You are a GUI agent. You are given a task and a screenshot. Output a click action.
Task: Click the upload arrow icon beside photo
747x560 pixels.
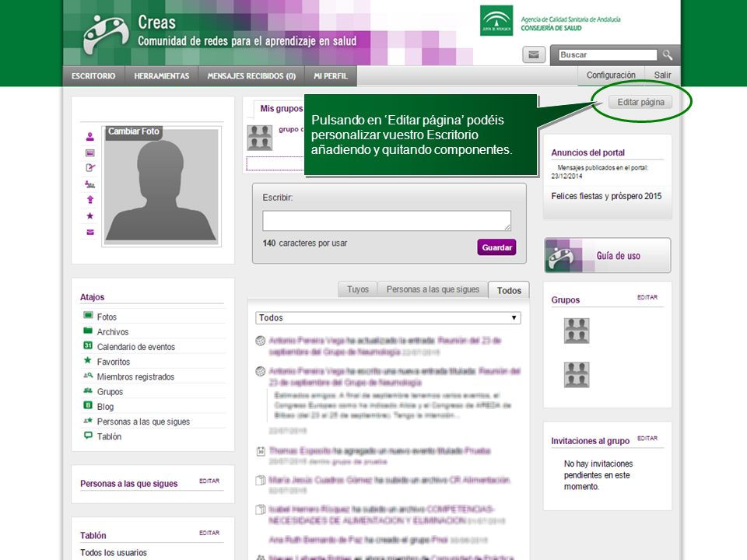click(x=90, y=200)
